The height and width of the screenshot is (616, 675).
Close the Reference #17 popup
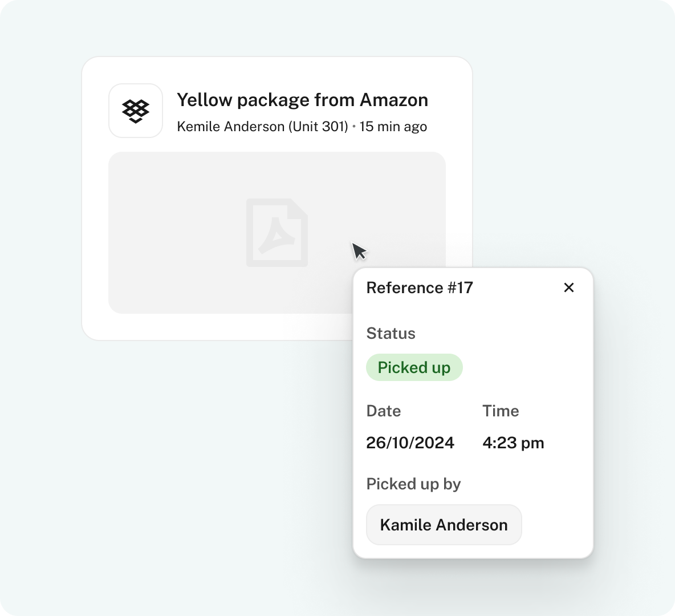pyautogui.click(x=568, y=287)
